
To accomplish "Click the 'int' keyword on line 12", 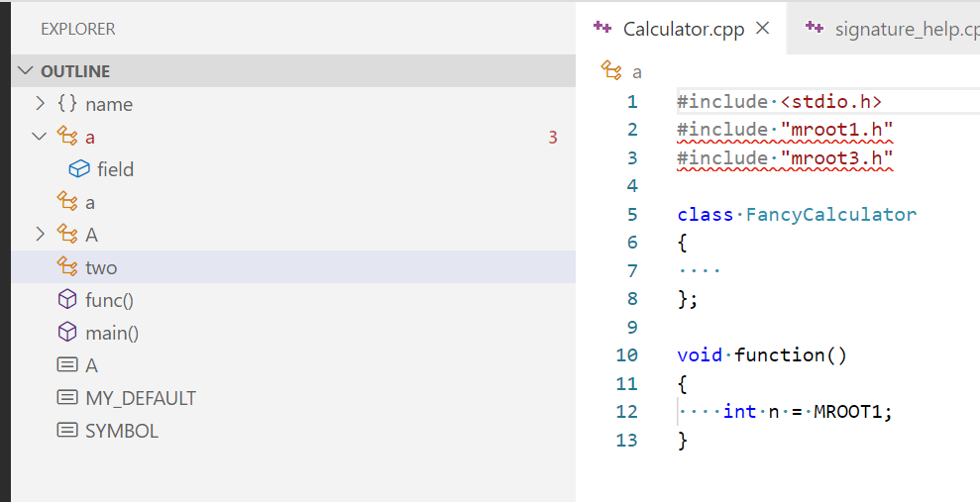I will pyautogui.click(x=739, y=412).
